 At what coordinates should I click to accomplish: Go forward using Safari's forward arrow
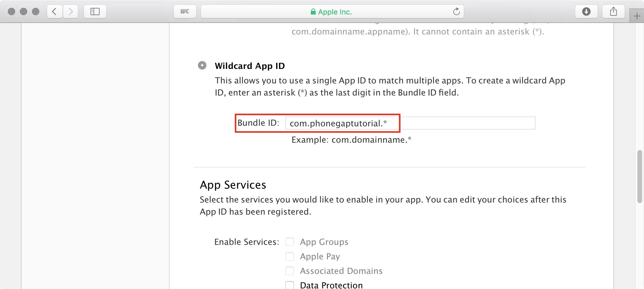(x=71, y=11)
